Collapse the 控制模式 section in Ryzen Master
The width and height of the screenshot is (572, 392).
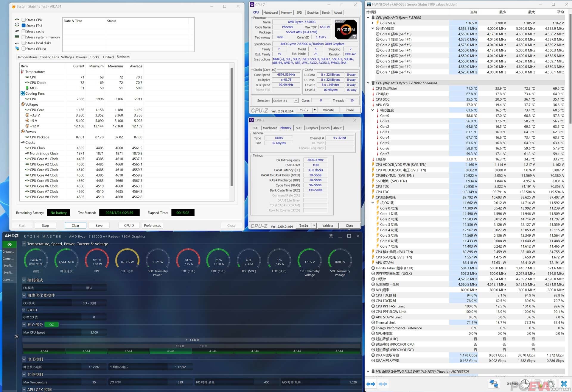click(23, 280)
